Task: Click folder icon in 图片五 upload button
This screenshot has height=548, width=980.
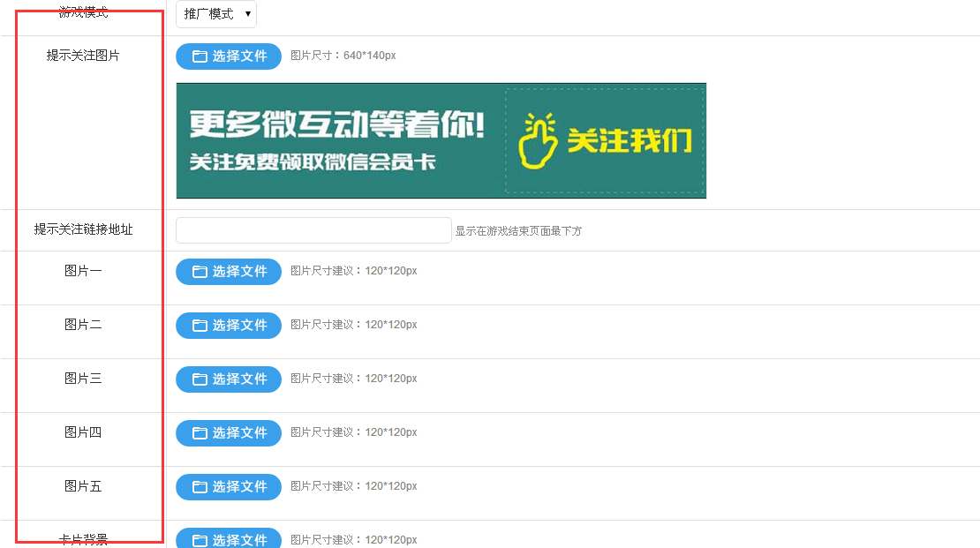Action: click(200, 487)
